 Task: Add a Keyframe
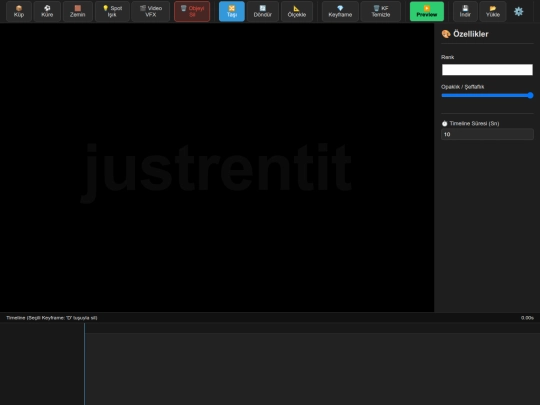[x=340, y=11]
